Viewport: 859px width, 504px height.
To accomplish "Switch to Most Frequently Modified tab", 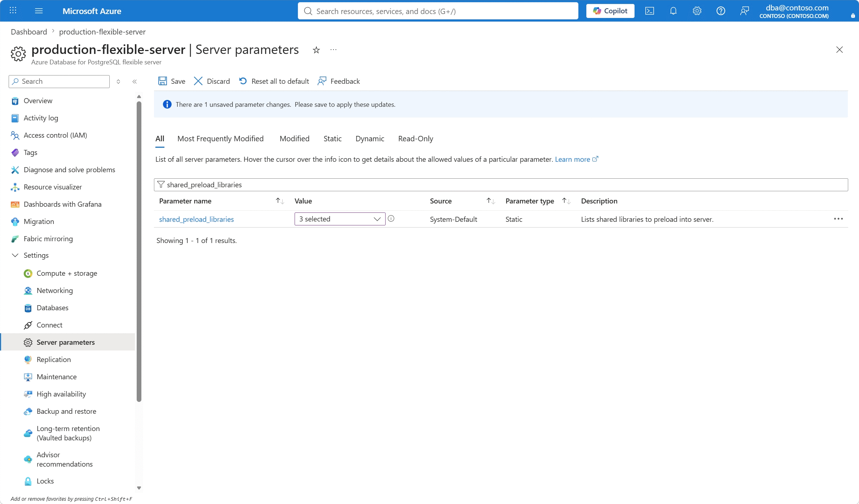I will [221, 139].
